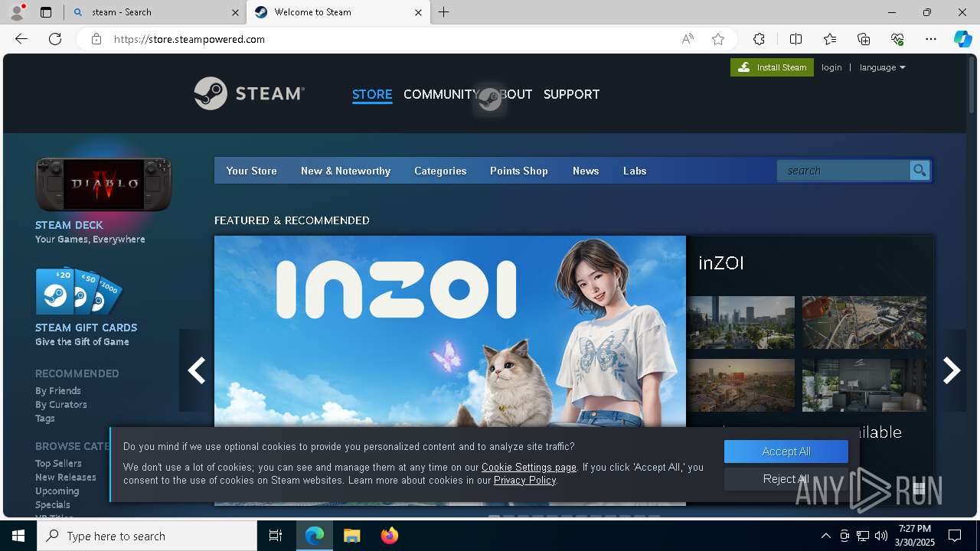Open News tab in store nav
The height and width of the screenshot is (551, 980).
click(586, 171)
